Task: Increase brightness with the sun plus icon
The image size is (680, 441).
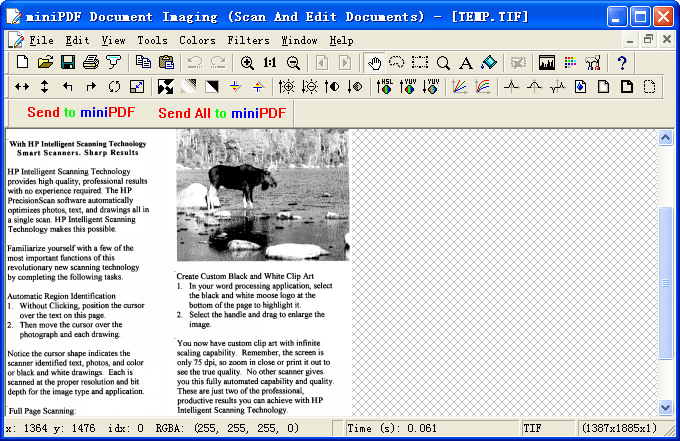Action: tap(287, 87)
